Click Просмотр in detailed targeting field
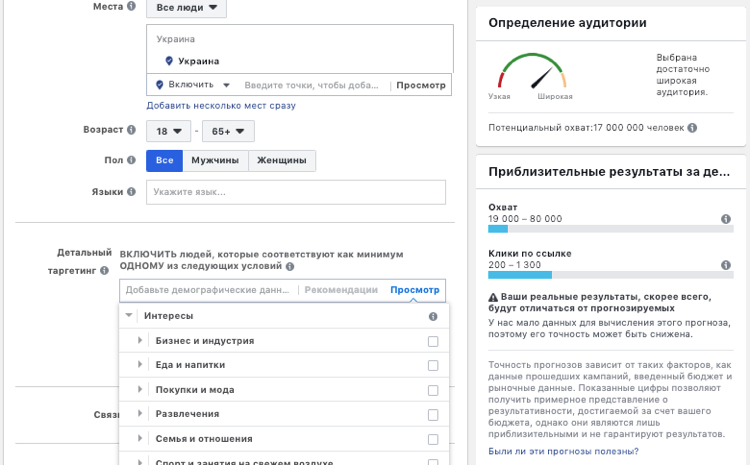Image resolution: width=750 pixels, height=465 pixels. pos(415,290)
